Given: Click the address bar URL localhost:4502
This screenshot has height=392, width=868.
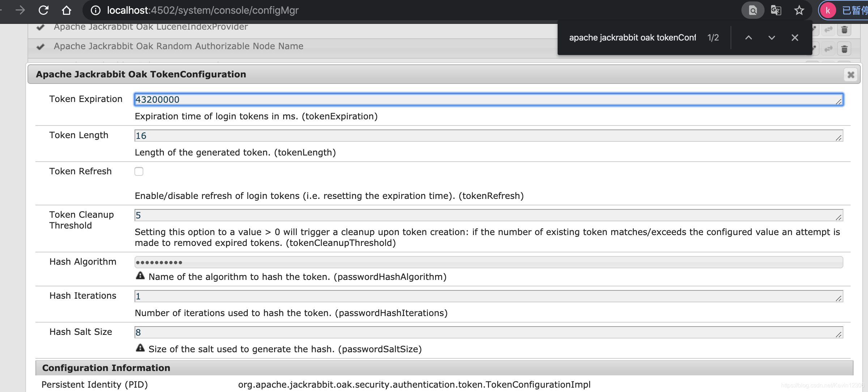Looking at the screenshot, I should tap(203, 10).
